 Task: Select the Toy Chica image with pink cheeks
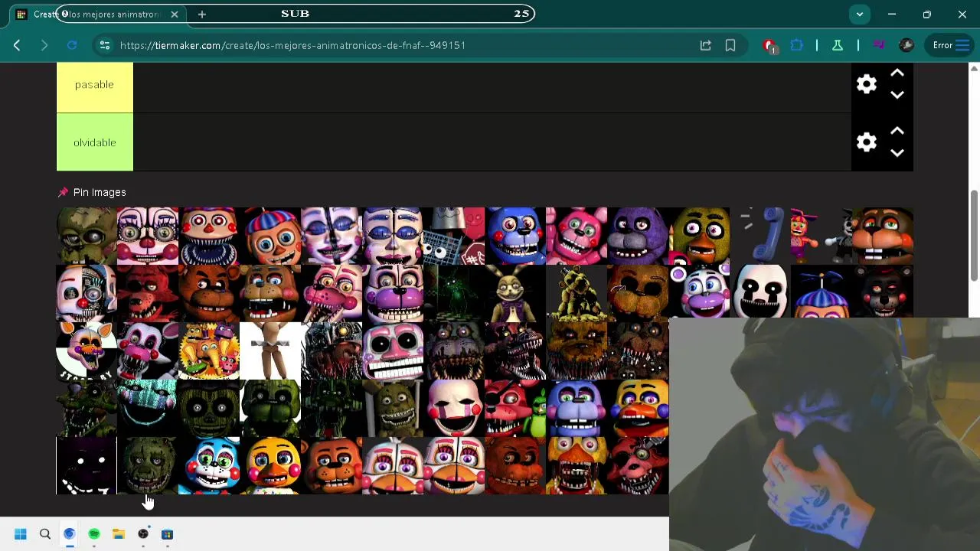point(270,465)
